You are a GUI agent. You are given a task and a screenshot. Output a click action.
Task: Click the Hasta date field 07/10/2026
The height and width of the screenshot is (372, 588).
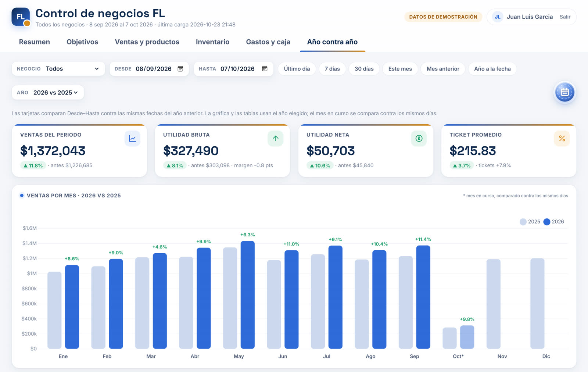(233, 69)
